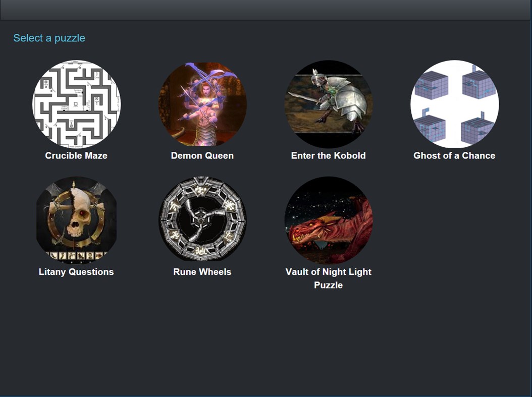
Task: Select the Demon Queen puzzle picture
Action: pyautogui.click(x=202, y=104)
